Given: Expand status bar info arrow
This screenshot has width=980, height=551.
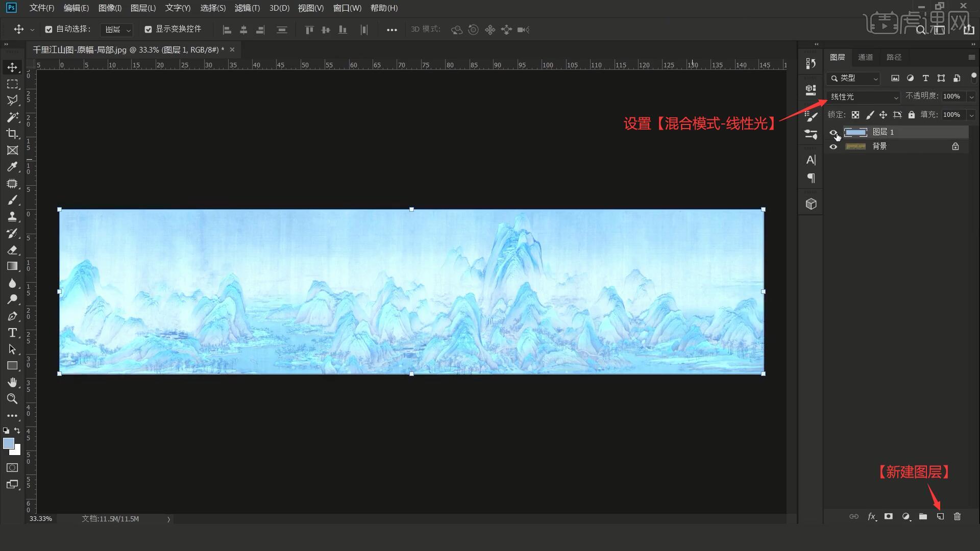Looking at the screenshot, I should tap(168, 519).
